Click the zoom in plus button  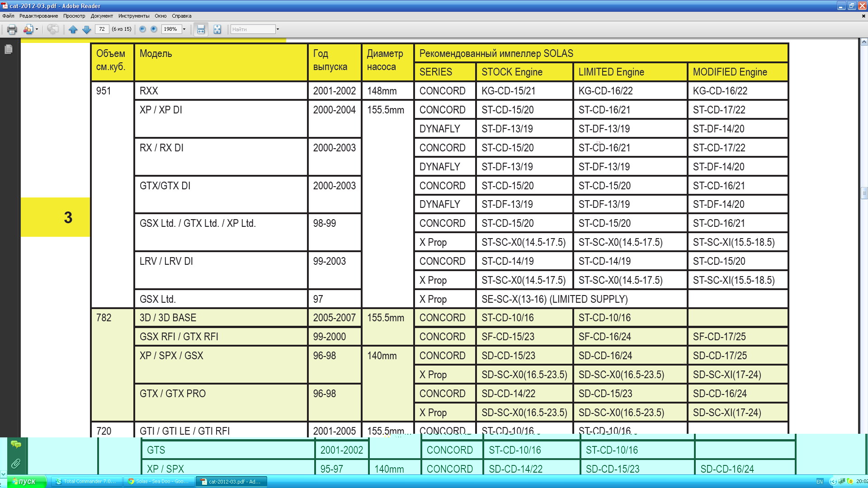point(154,29)
